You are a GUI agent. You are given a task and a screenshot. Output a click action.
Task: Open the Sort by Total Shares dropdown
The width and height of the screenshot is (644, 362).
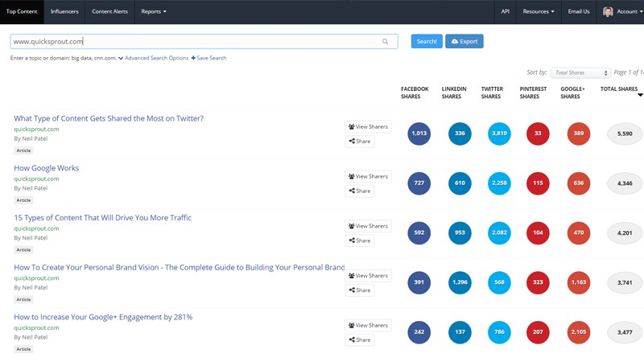pyautogui.click(x=580, y=72)
